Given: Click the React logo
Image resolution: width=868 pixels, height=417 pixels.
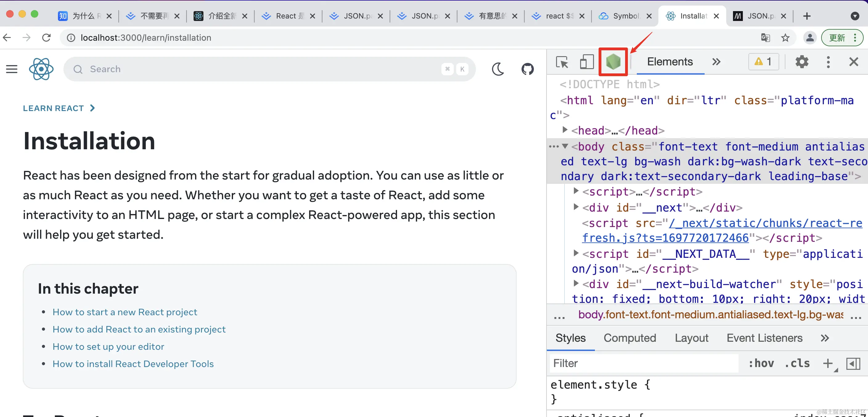Looking at the screenshot, I should [41, 69].
